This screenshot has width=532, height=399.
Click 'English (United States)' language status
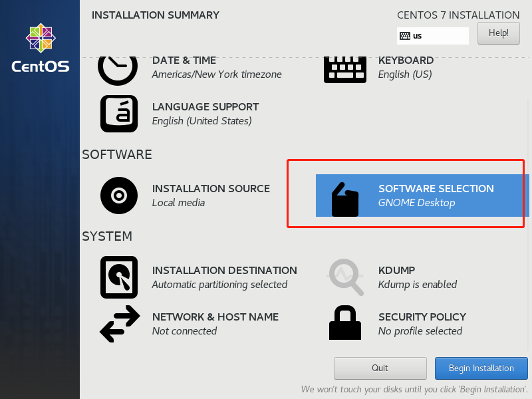click(202, 121)
